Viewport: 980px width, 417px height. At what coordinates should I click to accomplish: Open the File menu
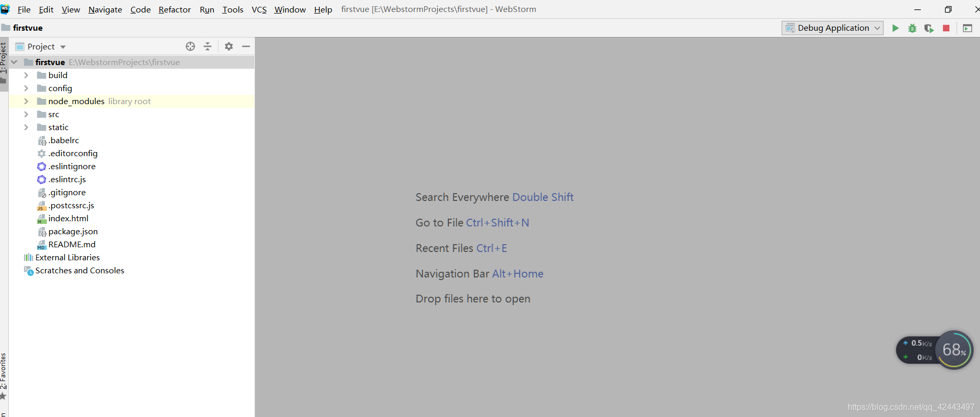click(x=24, y=9)
